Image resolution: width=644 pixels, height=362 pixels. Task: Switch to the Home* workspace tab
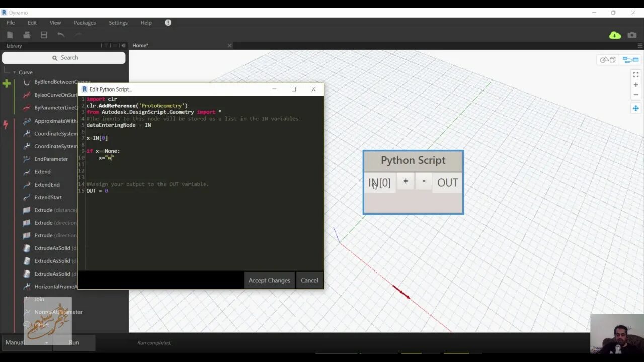(140, 45)
